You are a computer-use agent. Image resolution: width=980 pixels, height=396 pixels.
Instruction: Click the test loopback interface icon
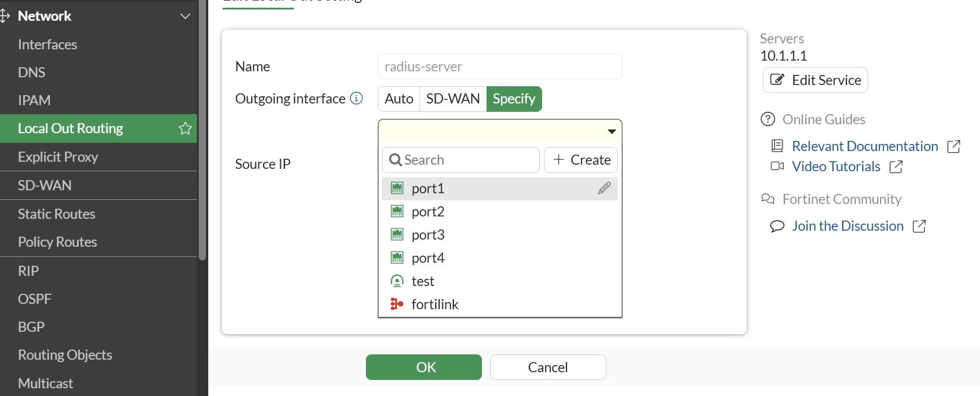point(397,281)
